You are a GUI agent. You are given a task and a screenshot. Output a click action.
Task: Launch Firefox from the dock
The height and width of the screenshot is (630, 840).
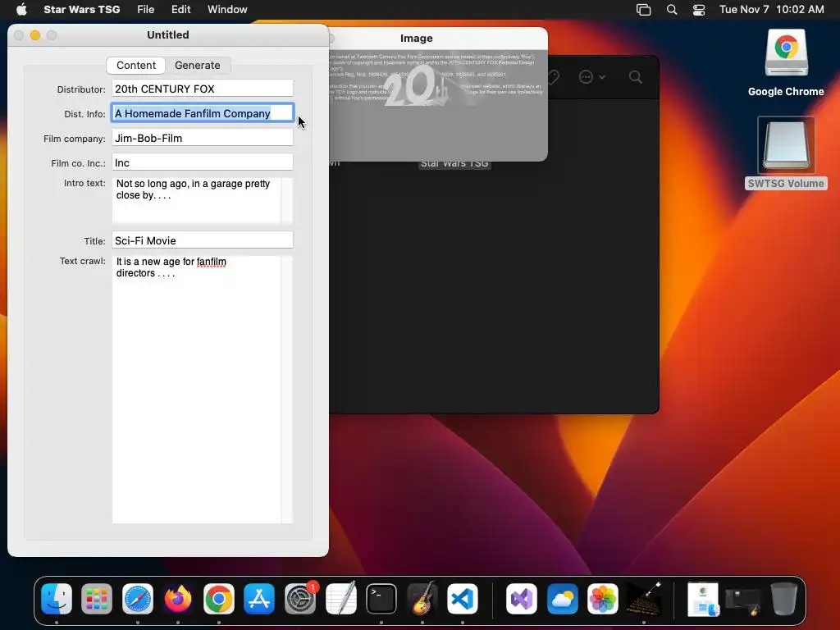pos(178,598)
